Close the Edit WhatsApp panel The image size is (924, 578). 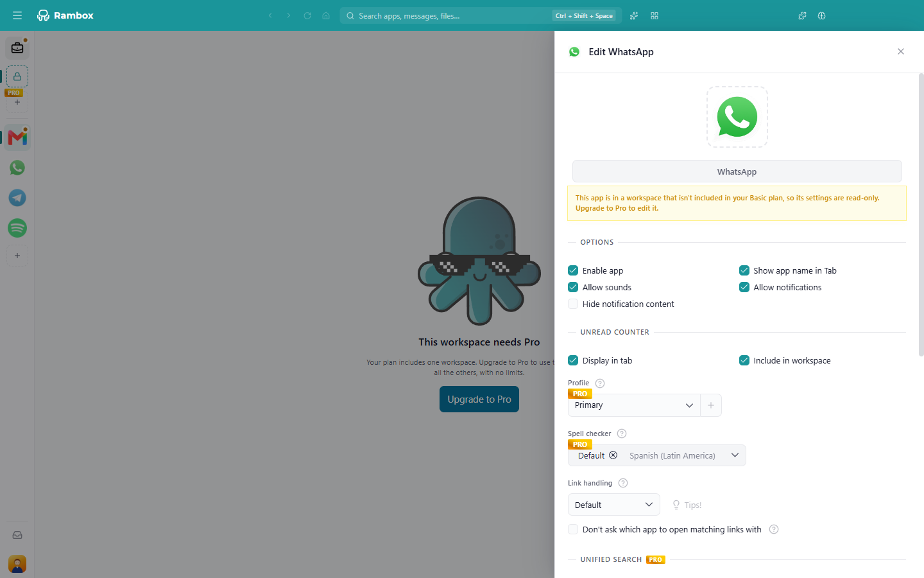click(901, 51)
